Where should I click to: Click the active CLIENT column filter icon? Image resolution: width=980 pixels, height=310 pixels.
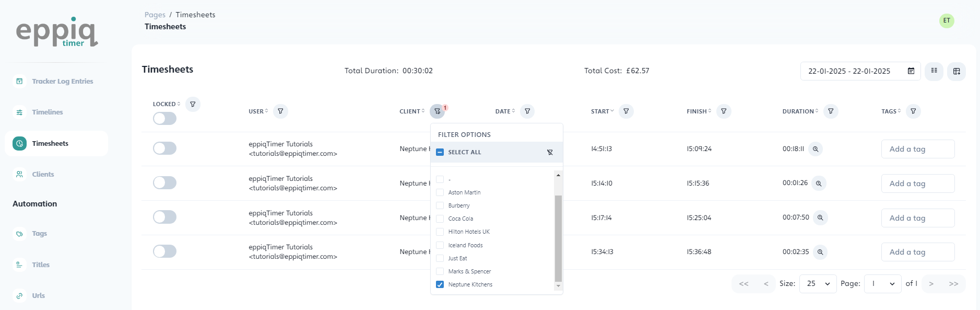pyautogui.click(x=438, y=111)
